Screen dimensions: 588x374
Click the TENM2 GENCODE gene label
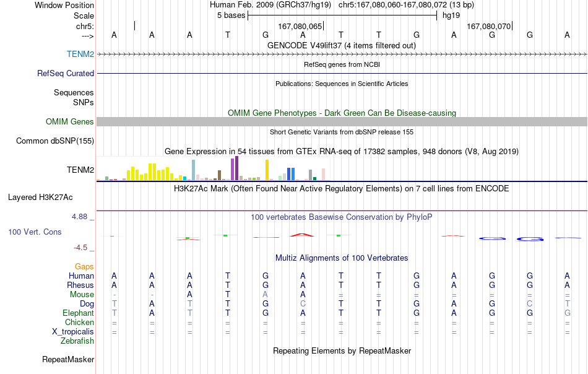point(80,54)
